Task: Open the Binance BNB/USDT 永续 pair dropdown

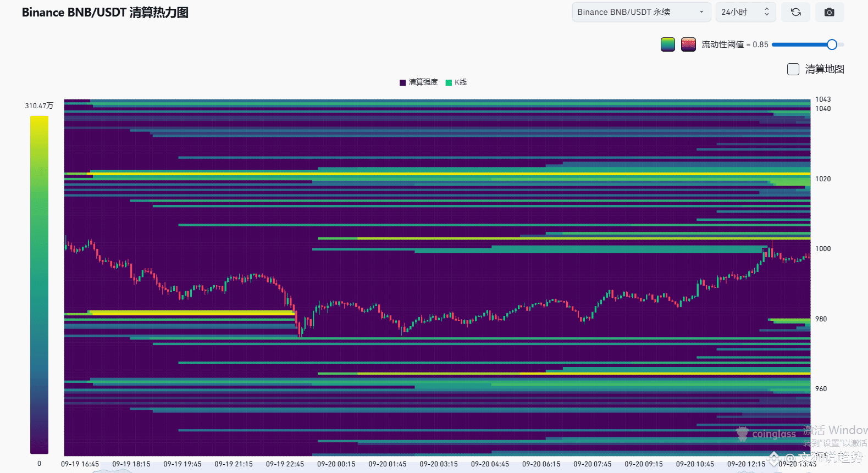Action: (642, 12)
